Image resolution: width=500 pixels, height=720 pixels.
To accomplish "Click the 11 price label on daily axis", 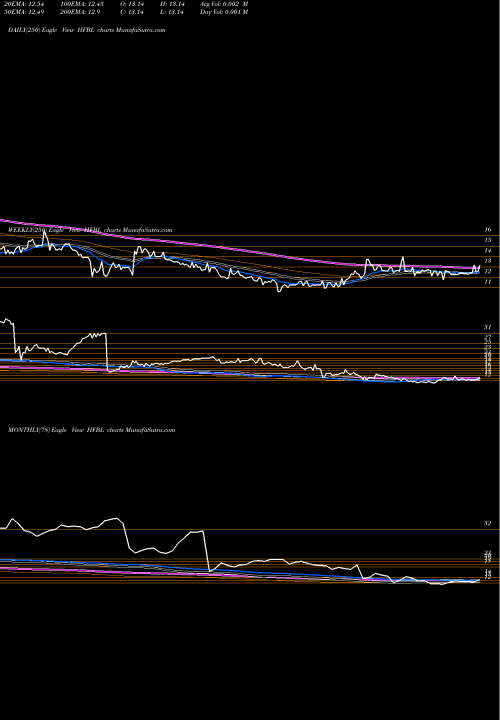I will [488, 282].
